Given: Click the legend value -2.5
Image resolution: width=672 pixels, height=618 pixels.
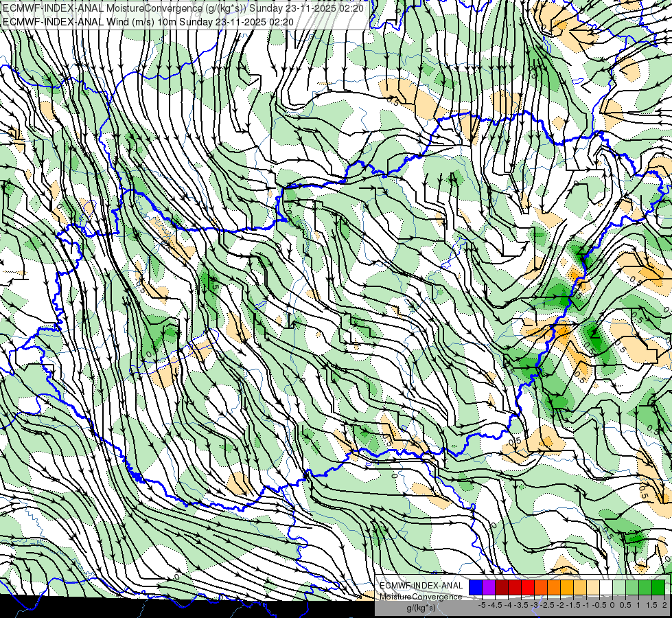Looking at the screenshot, I should point(547,605).
